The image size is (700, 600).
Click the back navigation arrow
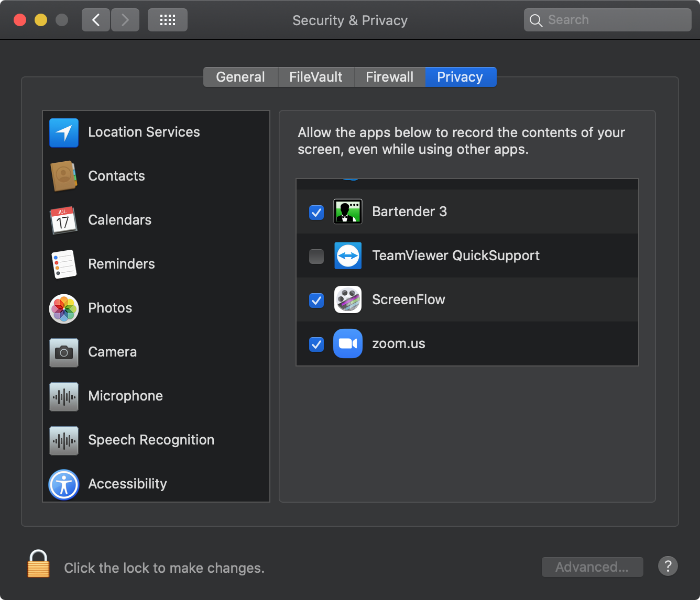pos(96,20)
